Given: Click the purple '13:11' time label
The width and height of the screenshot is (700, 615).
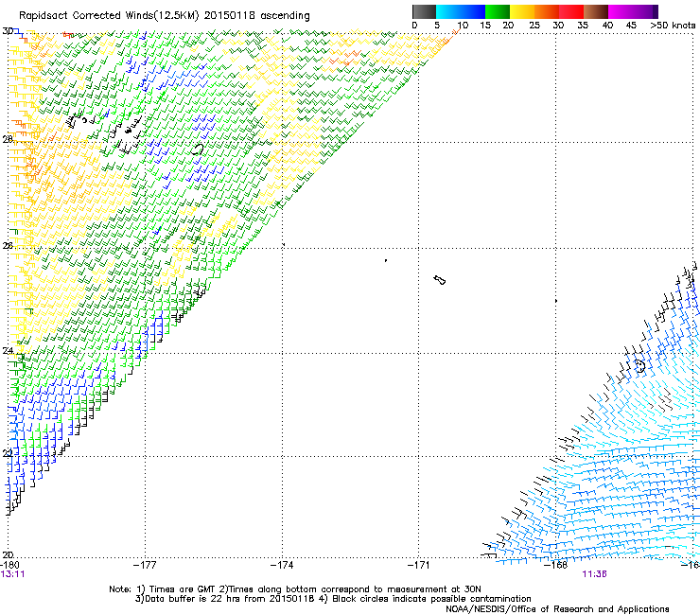Looking at the screenshot, I should point(12,574).
